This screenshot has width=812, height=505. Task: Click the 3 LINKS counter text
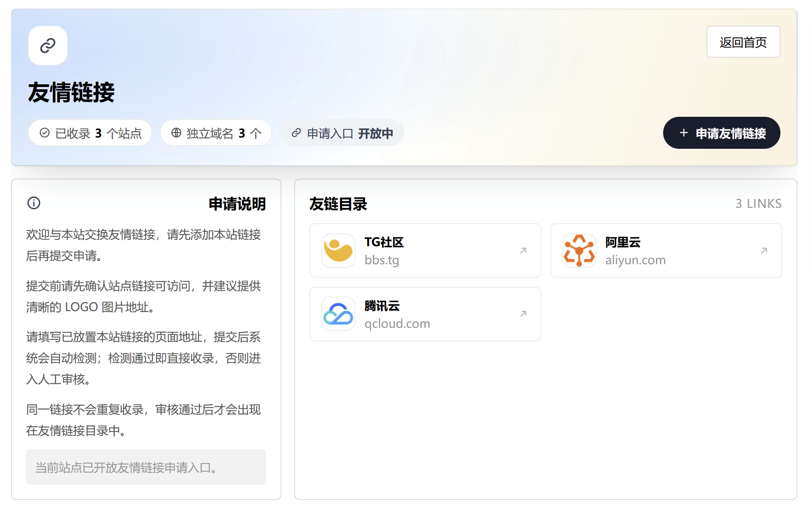[759, 204]
